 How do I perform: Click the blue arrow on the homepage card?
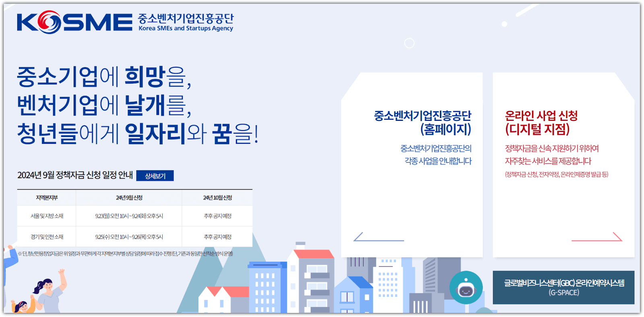click(x=378, y=237)
